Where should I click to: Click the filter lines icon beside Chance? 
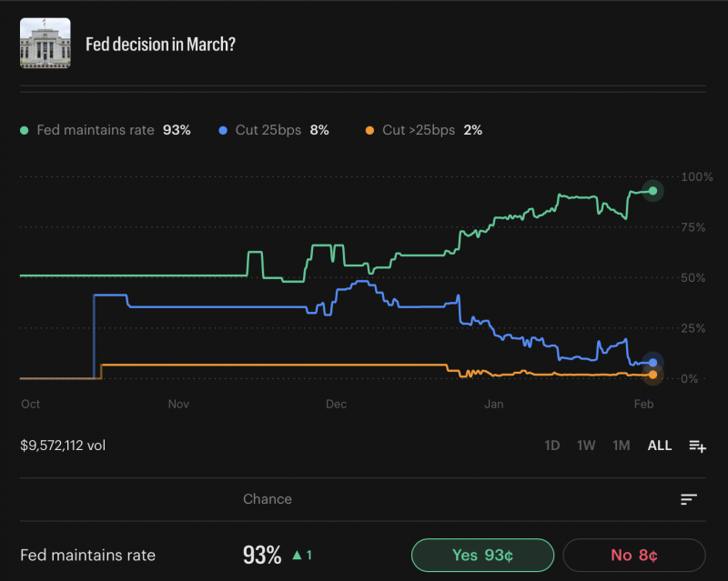688,499
